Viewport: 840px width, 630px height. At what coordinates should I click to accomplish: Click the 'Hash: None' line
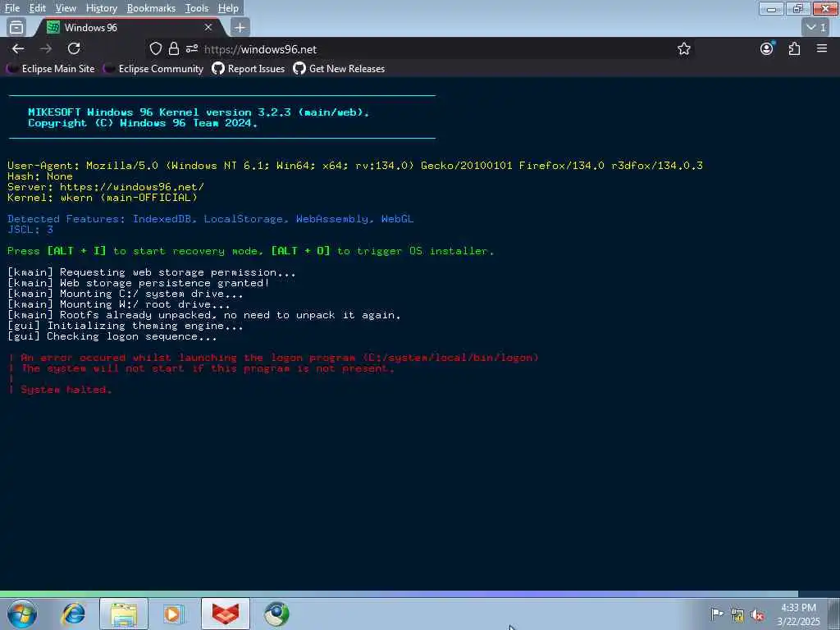click(40, 176)
